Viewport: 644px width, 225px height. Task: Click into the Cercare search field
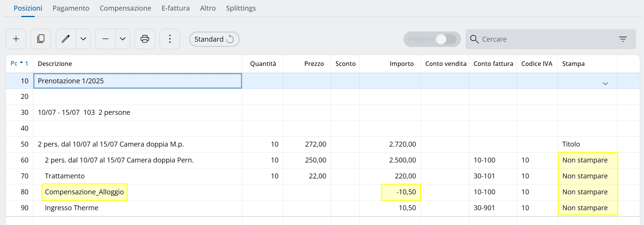point(546,39)
